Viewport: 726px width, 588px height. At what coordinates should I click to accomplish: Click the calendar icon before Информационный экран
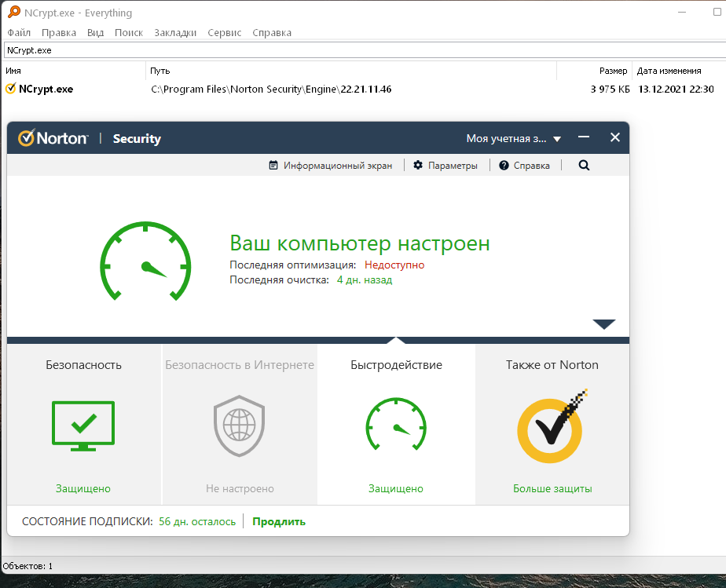[273, 165]
